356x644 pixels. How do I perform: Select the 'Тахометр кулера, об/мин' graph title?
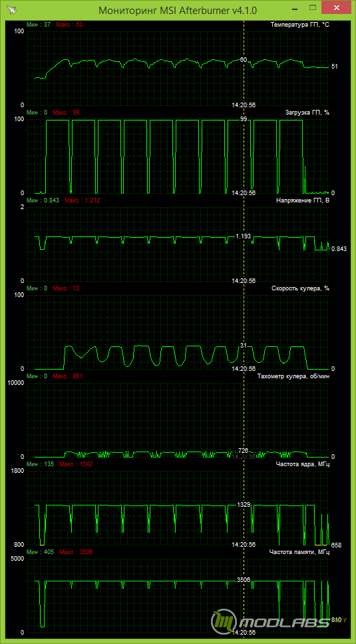pyautogui.click(x=293, y=376)
